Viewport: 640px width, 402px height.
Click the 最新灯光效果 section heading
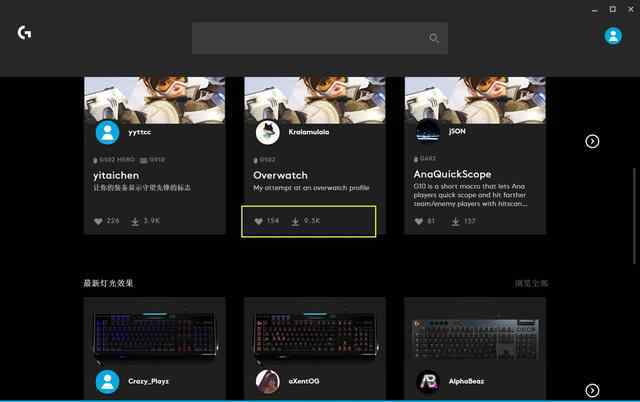click(x=108, y=283)
